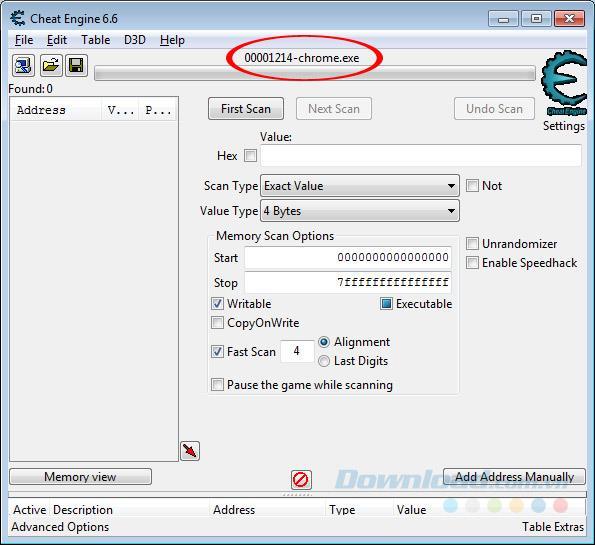Click the Value input field
Image resolution: width=595 pixels, height=545 pixels.
421,155
